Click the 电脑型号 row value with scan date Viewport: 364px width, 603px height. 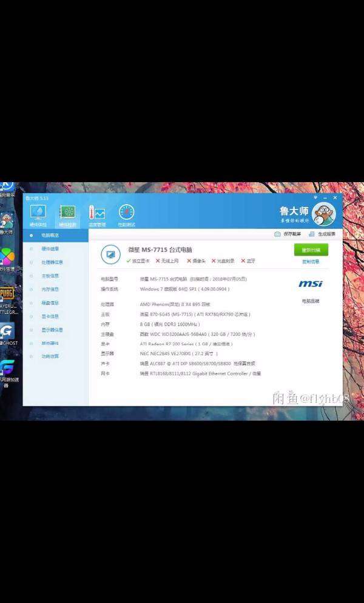pos(194,279)
